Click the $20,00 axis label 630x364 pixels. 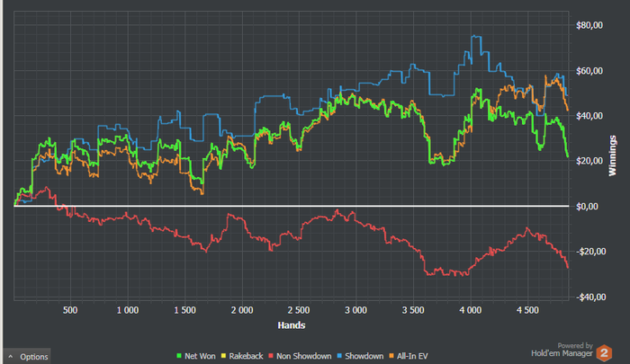pos(589,161)
